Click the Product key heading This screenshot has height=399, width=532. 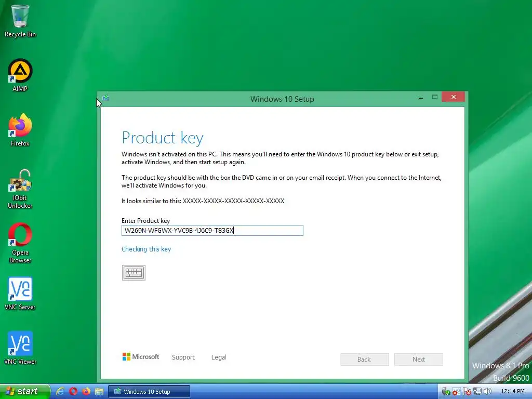163,138
